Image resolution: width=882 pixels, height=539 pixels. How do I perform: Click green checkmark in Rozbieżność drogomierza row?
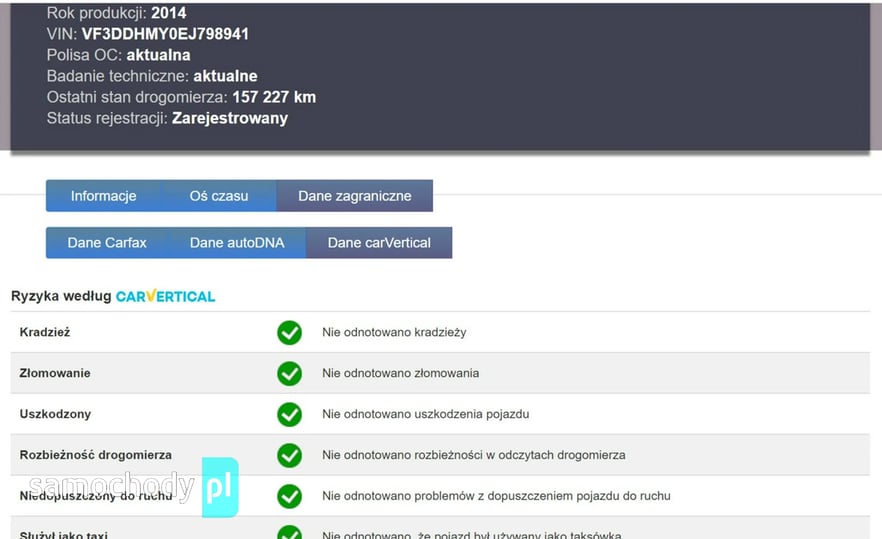click(x=289, y=456)
